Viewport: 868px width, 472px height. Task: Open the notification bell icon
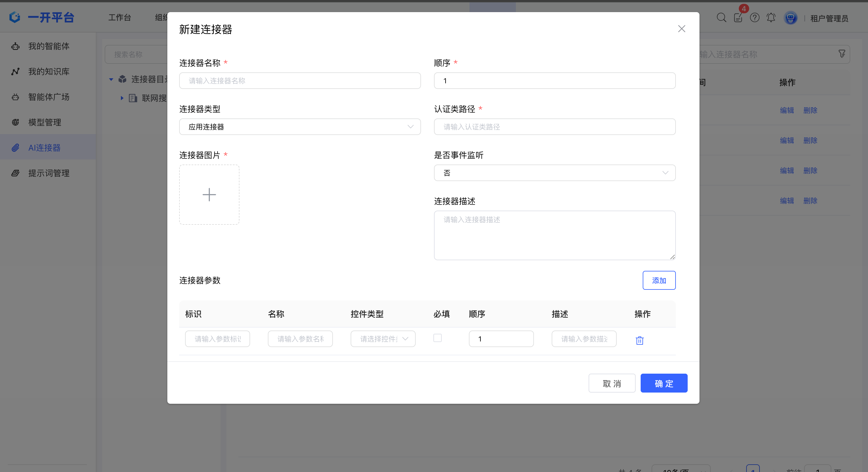pyautogui.click(x=771, y=17)
